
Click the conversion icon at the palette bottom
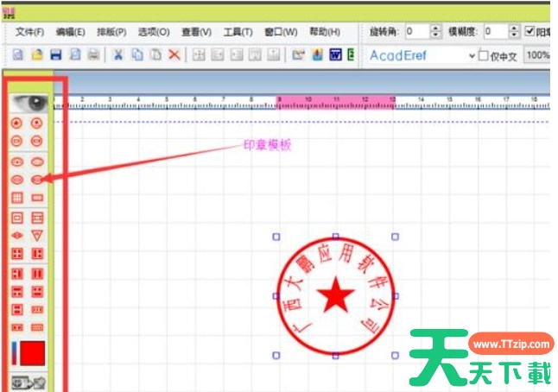tap(29, 383)
